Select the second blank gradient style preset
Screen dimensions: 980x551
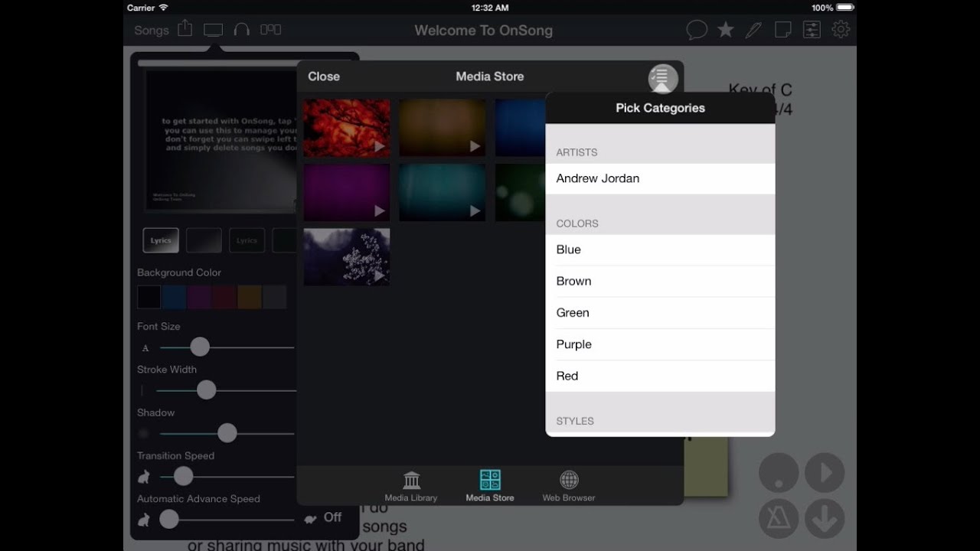tap(204, 240)
